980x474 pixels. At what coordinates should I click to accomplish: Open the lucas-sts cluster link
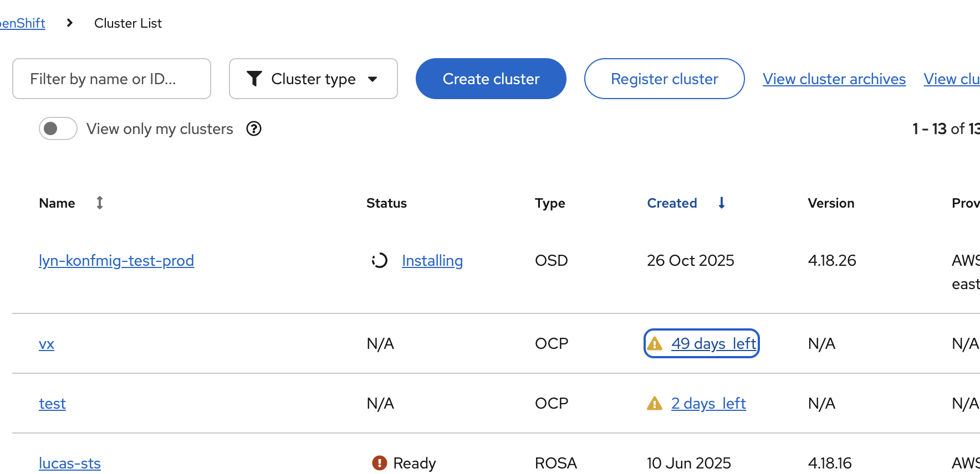coord(70,463)
